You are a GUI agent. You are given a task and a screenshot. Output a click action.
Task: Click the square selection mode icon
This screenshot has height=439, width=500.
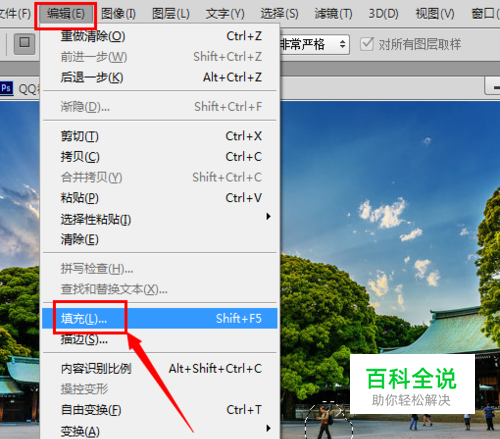[x=24, y=44]
